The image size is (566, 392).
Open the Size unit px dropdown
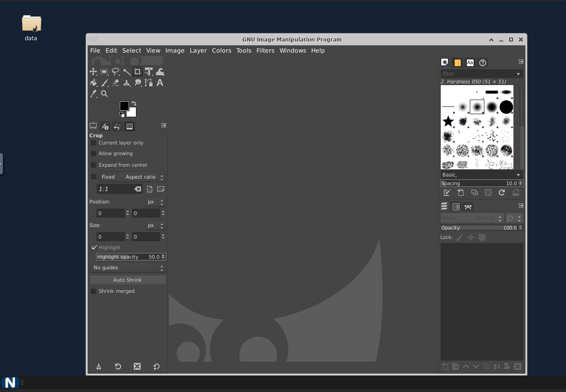[155, 225]
